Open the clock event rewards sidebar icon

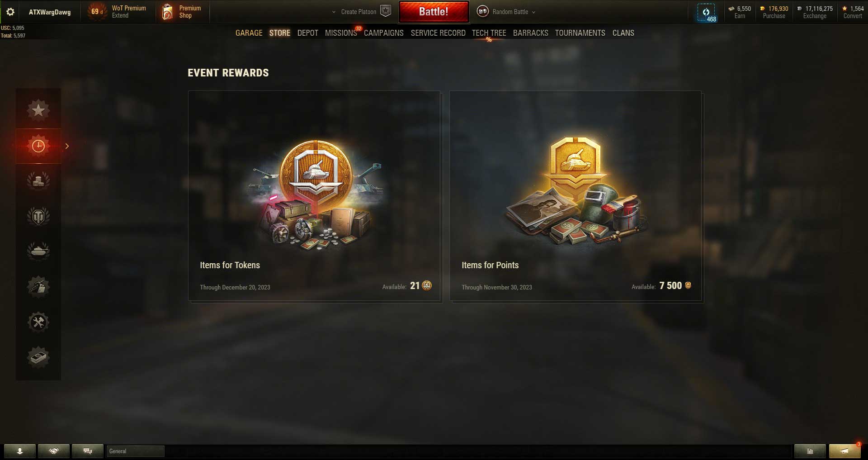[38, 146]
